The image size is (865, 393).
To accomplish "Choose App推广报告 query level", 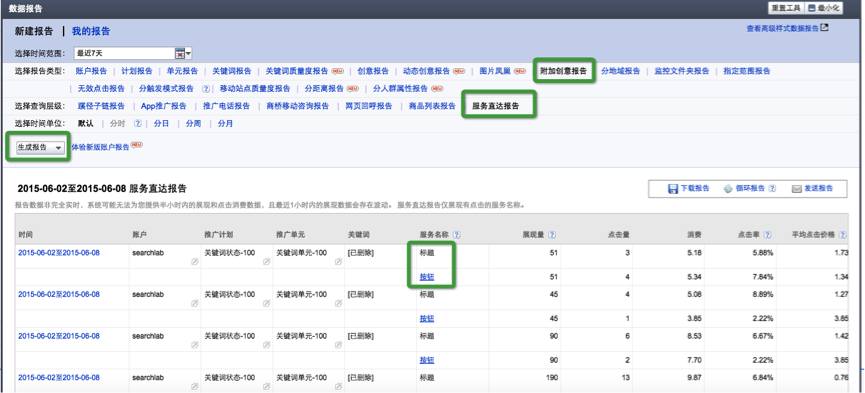I will coord(164,106).
